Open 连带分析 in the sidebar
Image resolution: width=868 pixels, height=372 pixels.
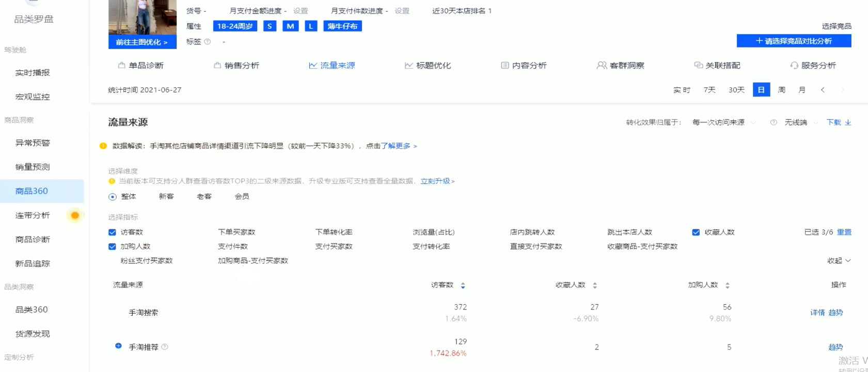[x=33, y=215]
